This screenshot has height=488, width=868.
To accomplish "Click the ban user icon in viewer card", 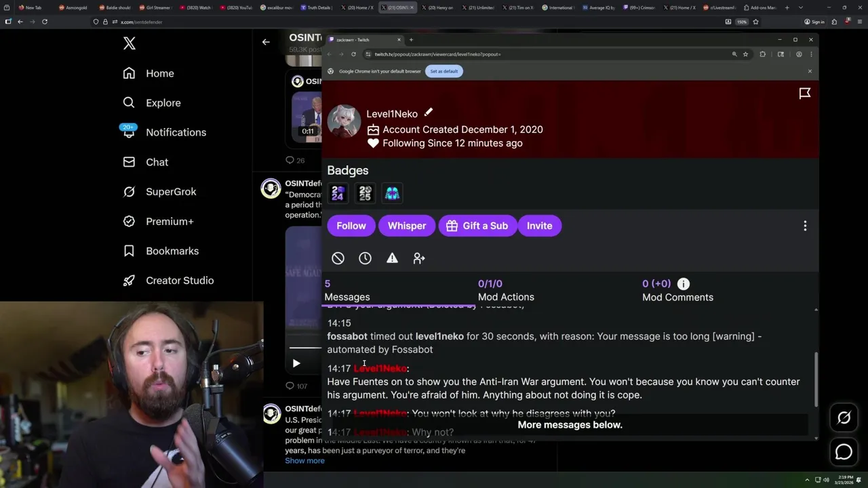I will coord(338,258).
